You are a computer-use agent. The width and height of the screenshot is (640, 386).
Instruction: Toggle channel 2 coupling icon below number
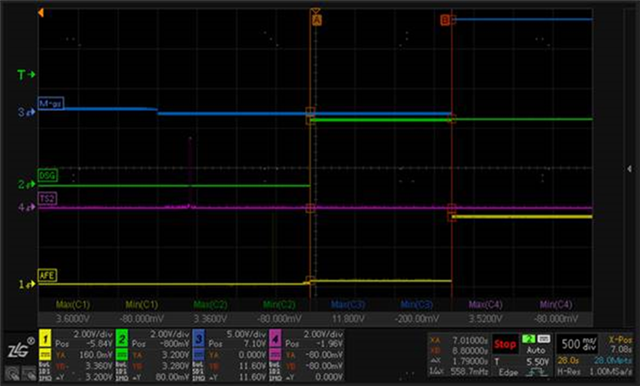point(122,354)
